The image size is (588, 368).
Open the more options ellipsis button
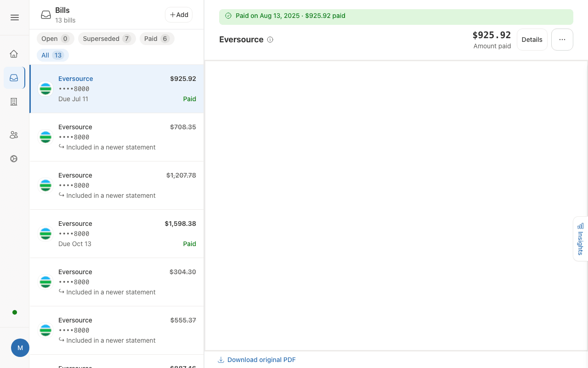point(562,40)
